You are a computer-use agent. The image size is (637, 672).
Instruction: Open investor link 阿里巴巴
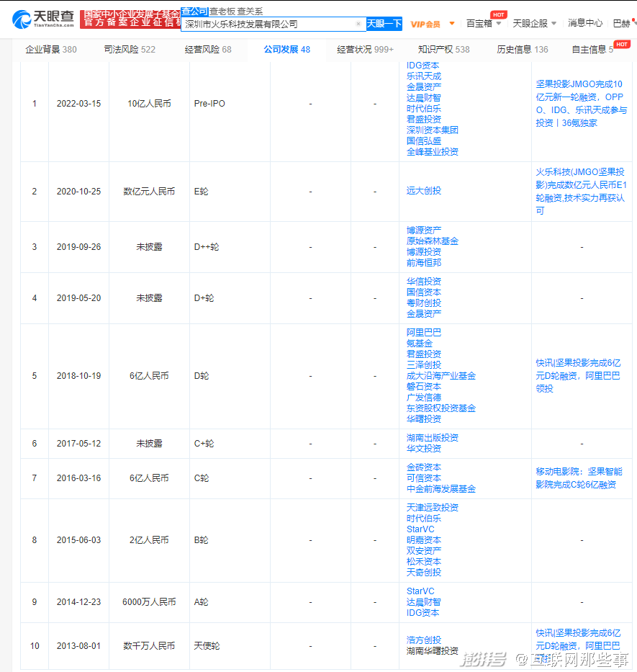pos(424,333)
